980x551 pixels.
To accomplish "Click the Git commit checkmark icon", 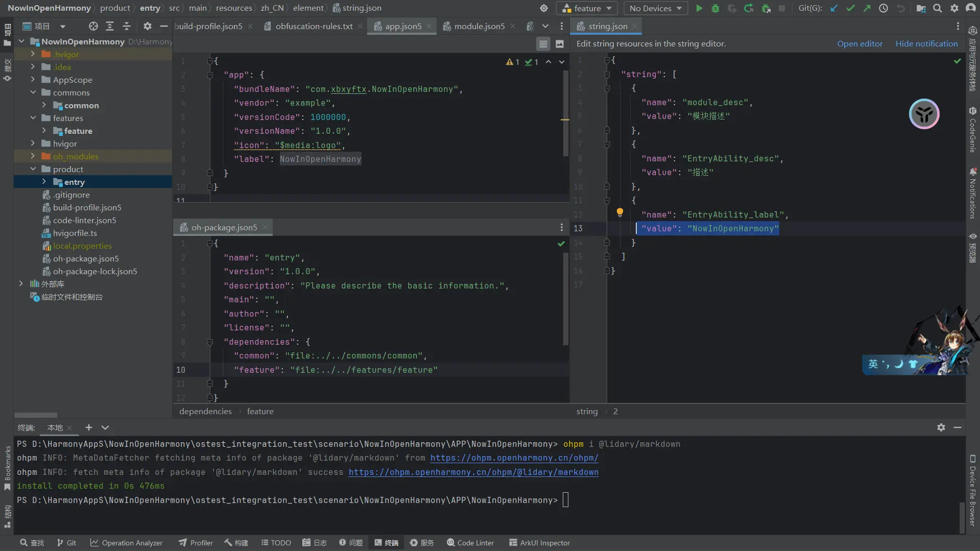I will click(x=850, y=8).
